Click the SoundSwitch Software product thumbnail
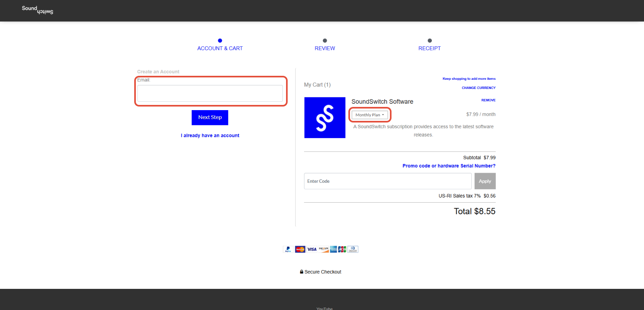This screenshot has height=310, width=644. pos(325,118)
